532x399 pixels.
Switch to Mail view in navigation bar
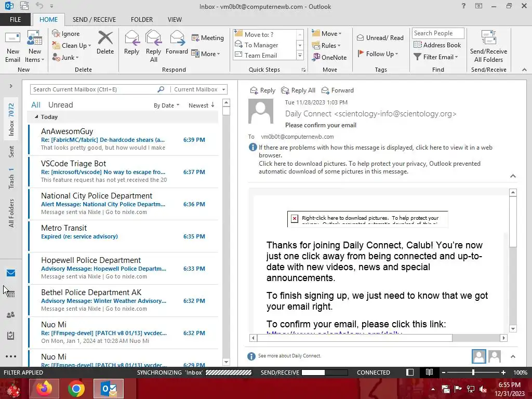[11, 273]
